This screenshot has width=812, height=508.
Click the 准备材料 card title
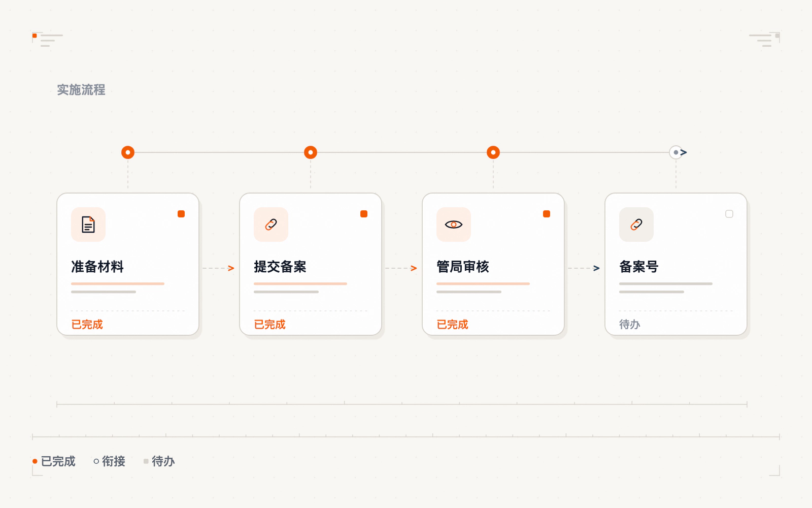pos(97,267)
